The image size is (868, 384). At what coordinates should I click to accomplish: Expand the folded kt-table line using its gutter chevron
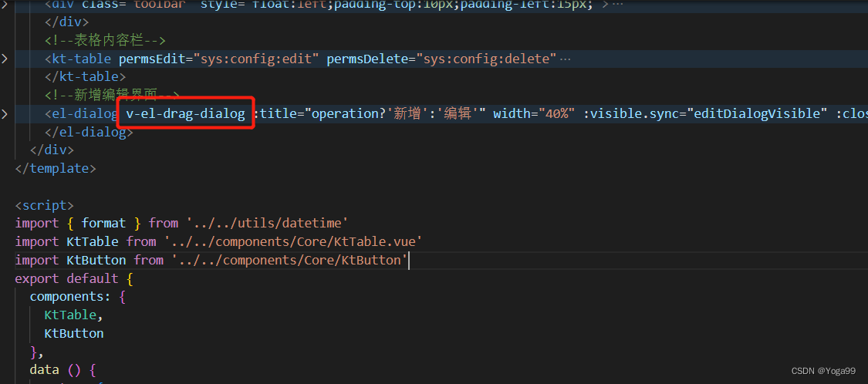click(x=5, y=59)
